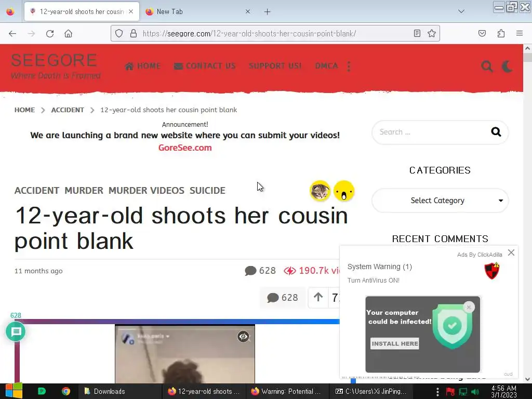Open the ACCIDENT category tag above title
Image resolution: width=532 pixels, height=399 pixels.
pos(37,190)
